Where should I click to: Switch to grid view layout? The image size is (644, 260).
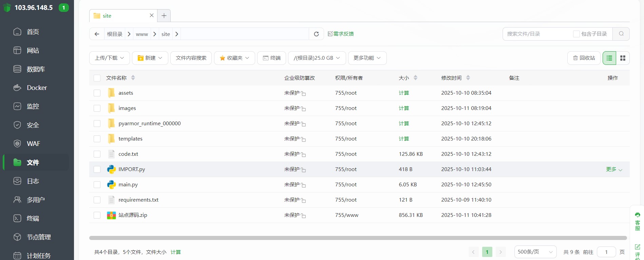(x=623, y=58)
